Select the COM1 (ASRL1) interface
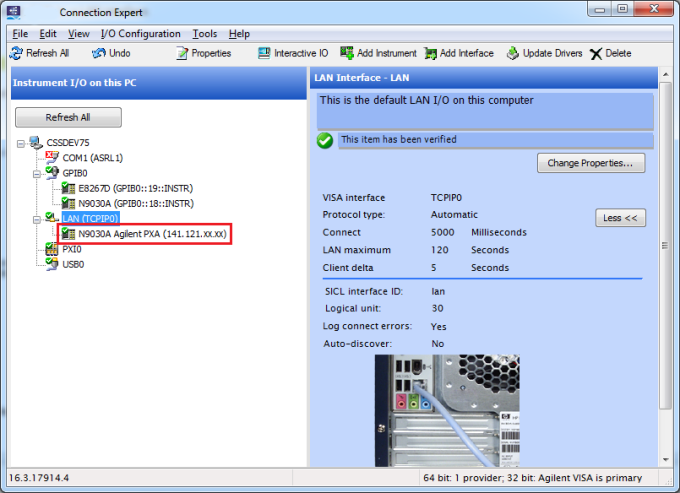 tap(92, 158)
